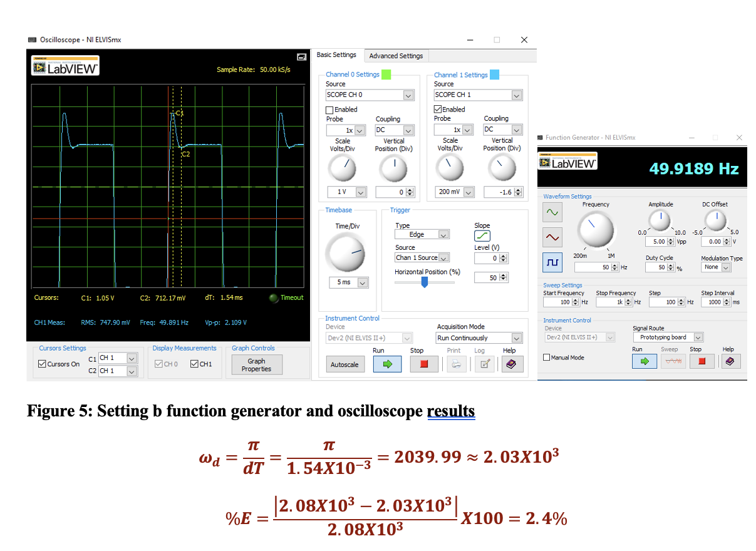Open the Acquisition Mode Run Continuously dropdown
Image resolution: width=756 pixels, height=551 pixels.
[480, 338]
